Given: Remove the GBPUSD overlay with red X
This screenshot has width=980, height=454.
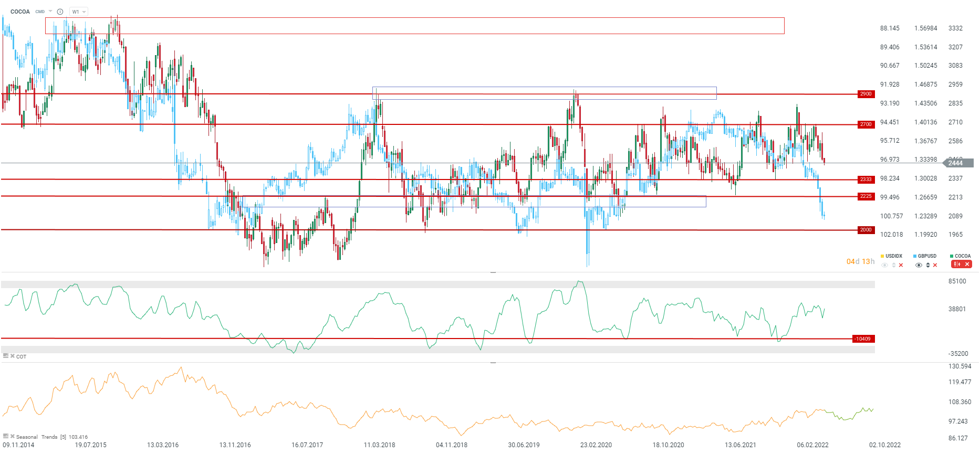Looking at the screenshot, I should tap(935, 265).
